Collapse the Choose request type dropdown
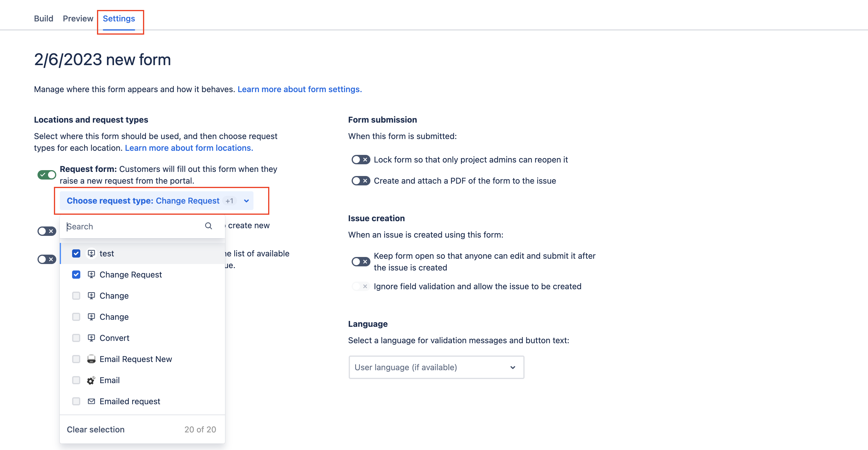Viewport: 868px width, 450px height. [246, 201]
